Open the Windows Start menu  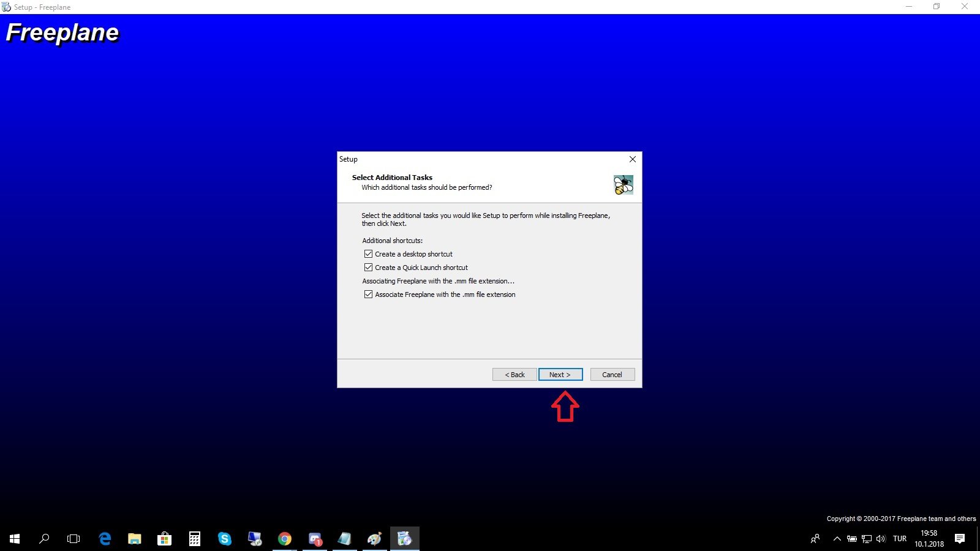(15, 539)
